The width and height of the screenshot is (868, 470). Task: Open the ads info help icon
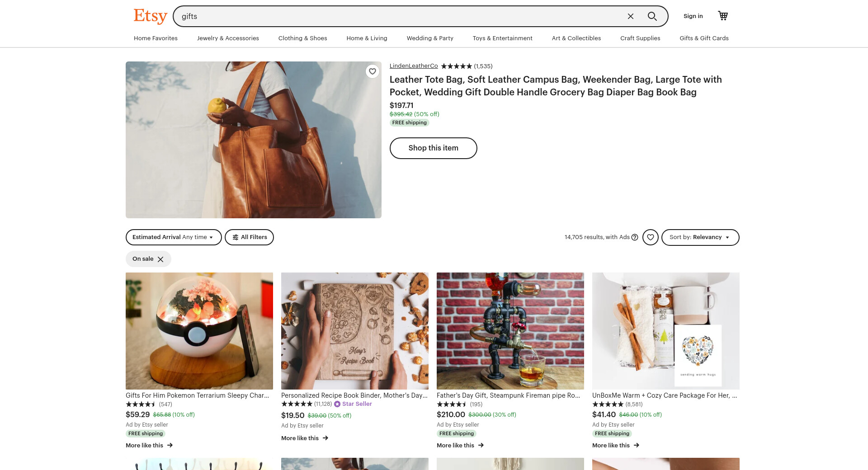pos(635,237)
